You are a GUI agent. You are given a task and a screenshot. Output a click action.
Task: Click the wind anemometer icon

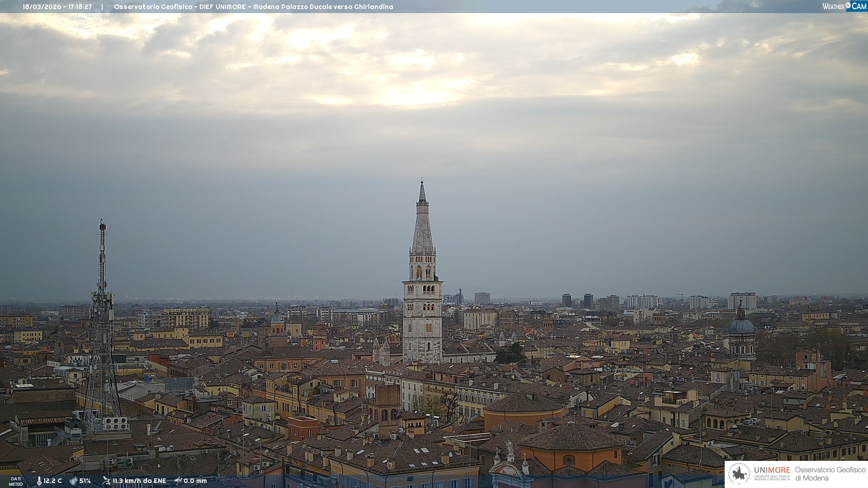click(106, 481)
